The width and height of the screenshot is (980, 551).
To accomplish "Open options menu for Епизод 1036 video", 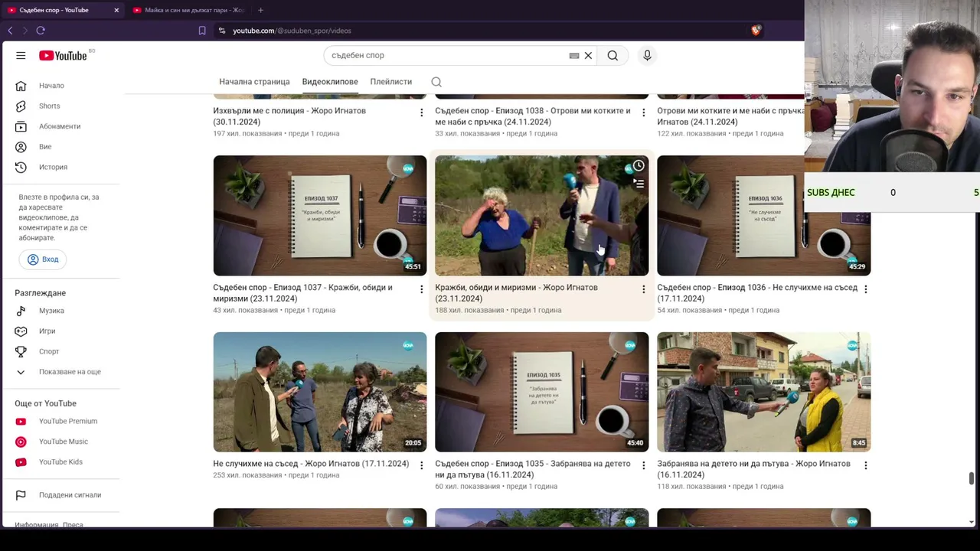I will tap(865, 289).
